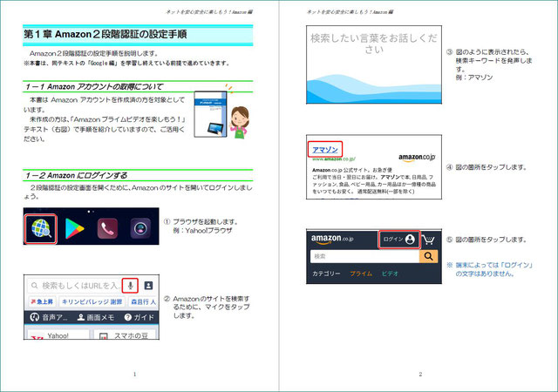The image size is (558, 392).
Task: Tap the Yahoo! browser globe icon
Action: click(41, 229)
